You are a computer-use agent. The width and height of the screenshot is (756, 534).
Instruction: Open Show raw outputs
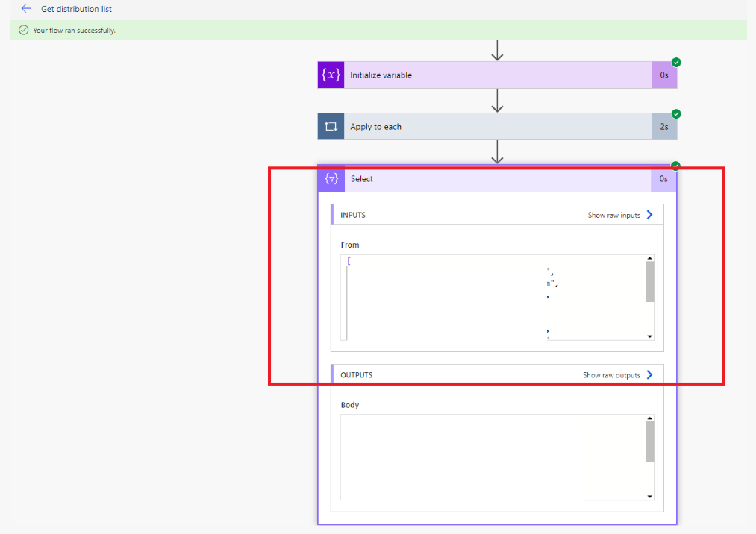click(x=611, y=375)
